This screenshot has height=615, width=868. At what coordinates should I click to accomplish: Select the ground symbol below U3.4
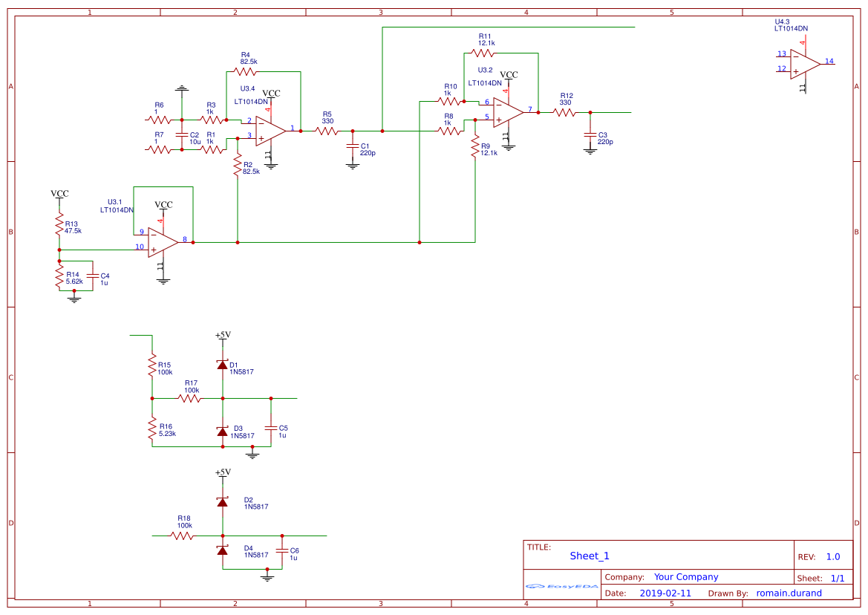(270, 165)
